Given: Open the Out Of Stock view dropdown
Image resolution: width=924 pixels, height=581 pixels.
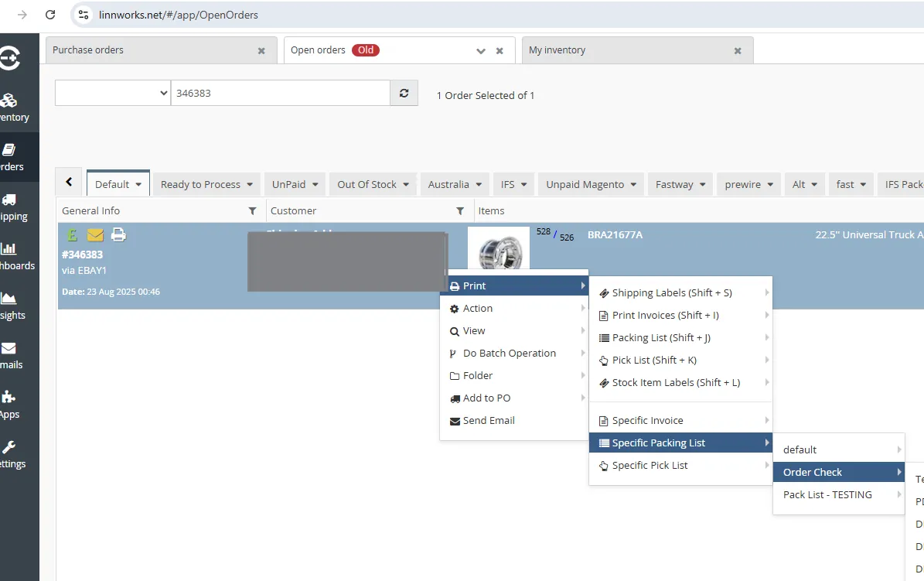Looking at the screenshot, I should (406, 185).
